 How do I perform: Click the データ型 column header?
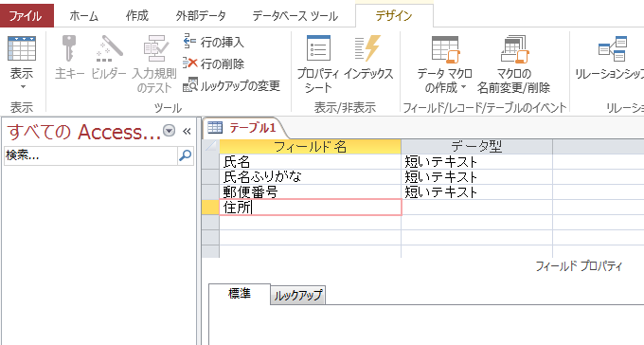click(x=476, y=146)
